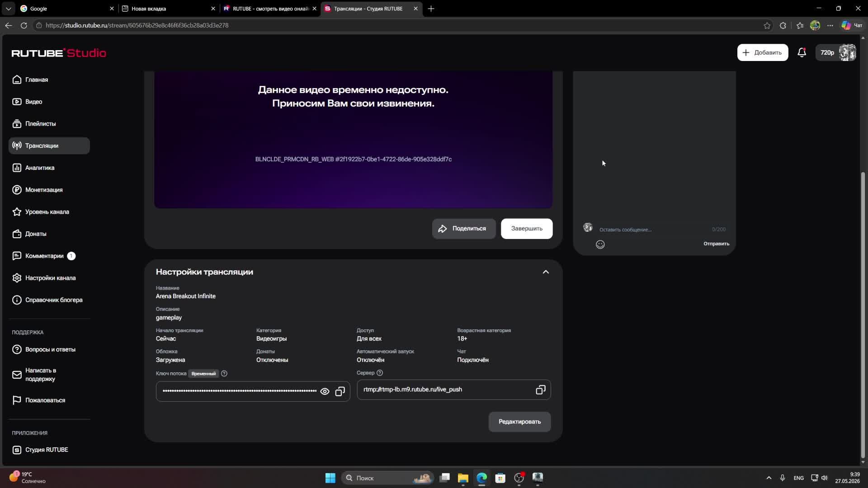Click Написать в поддержку
868x488 pixels.
pyautogui.click(x=49, y=375)
